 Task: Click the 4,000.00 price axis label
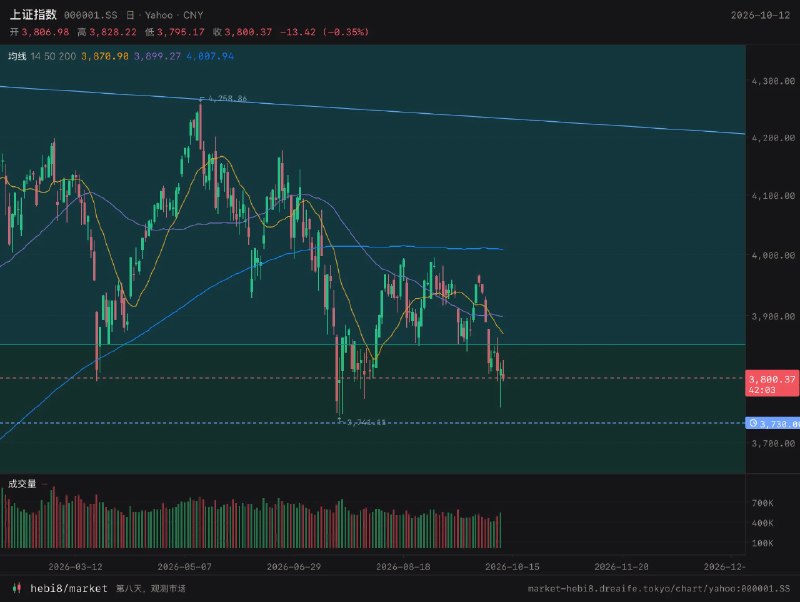[x=773, y=255]
